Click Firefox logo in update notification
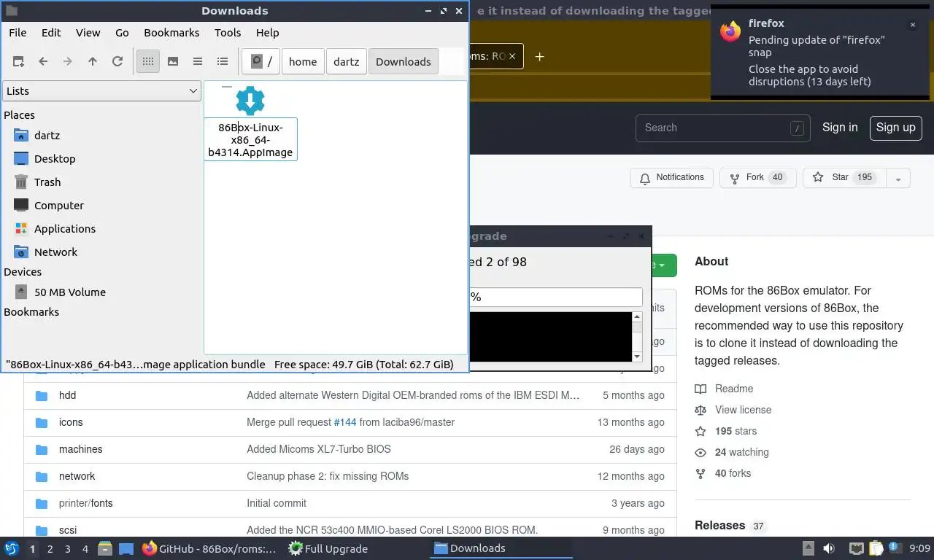 tap(730, 31)
